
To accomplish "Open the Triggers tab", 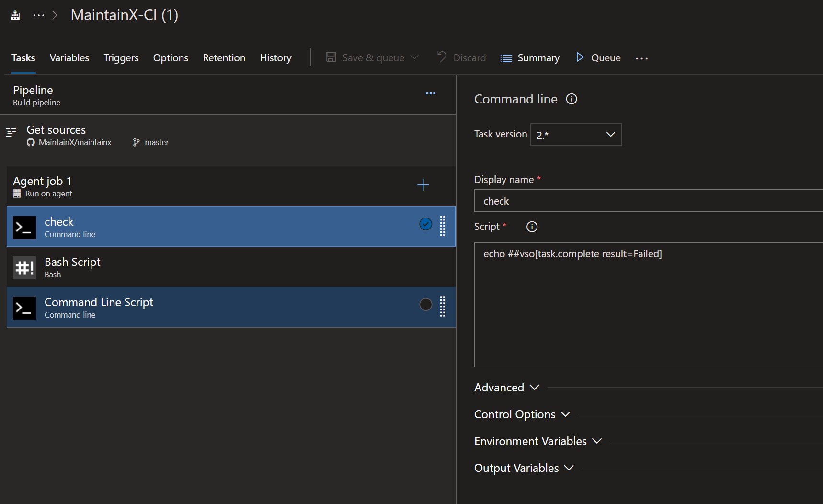I will (x=121, y=57).
